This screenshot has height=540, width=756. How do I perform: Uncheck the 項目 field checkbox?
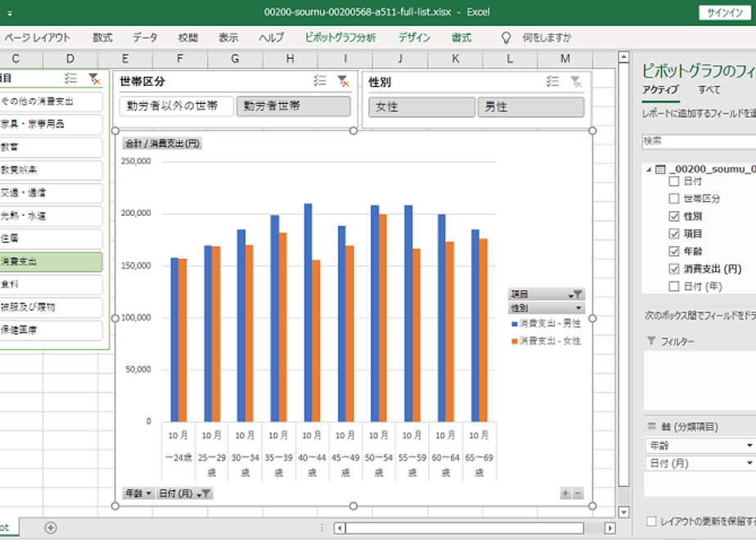point(674,234)
